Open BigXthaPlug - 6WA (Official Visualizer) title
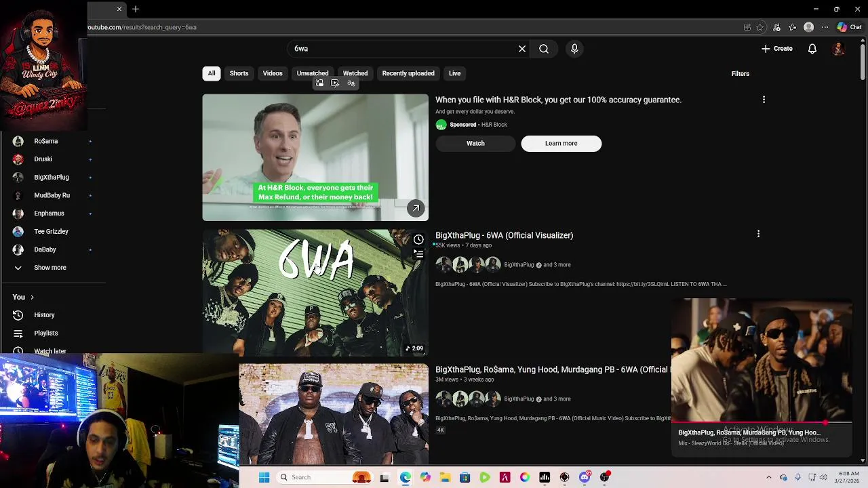868x488 pixels. tap(504, 235)
